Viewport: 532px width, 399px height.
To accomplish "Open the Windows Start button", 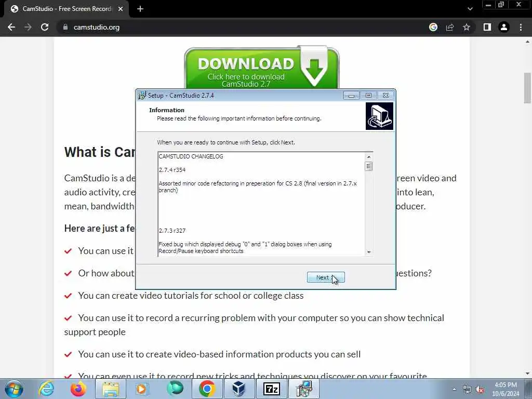I will pos(14,389).
